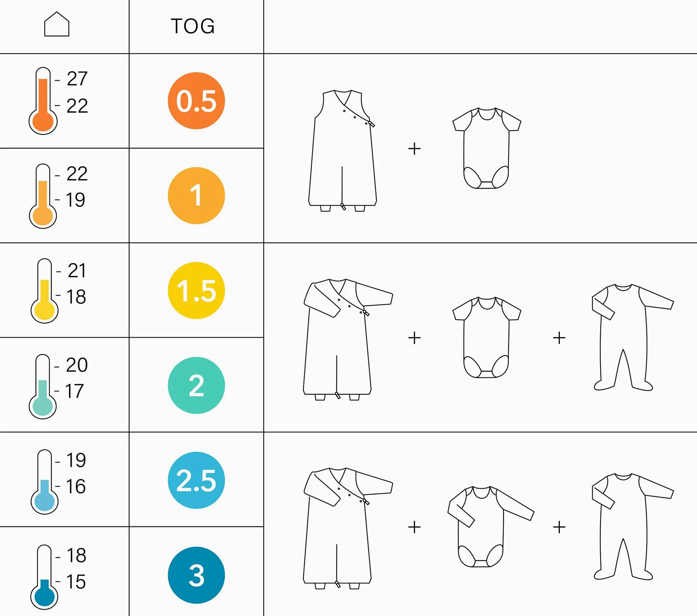Click the footed pajama in middle row
Screen dimensions: 697x616
(x=632, y=337)
